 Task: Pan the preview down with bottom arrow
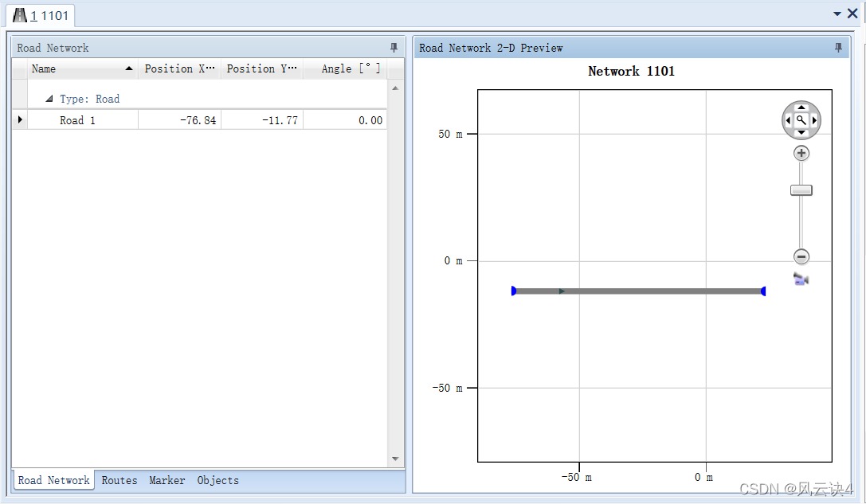click(x=801, y=133)
